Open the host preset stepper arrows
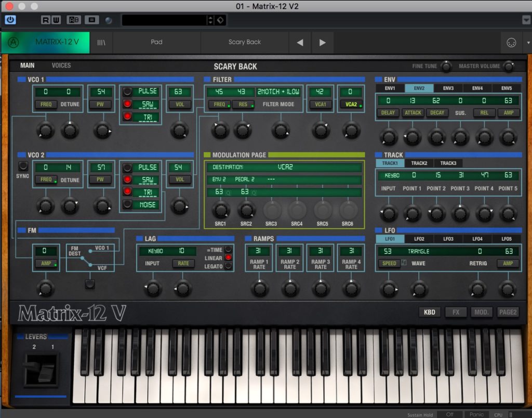The height and width of the screenshot is (418, 532). [x=210, y=20]
